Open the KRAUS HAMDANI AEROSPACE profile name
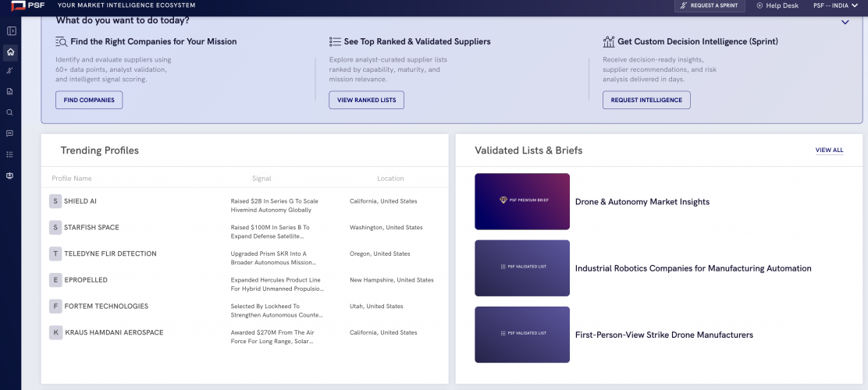 click(115, 332)
